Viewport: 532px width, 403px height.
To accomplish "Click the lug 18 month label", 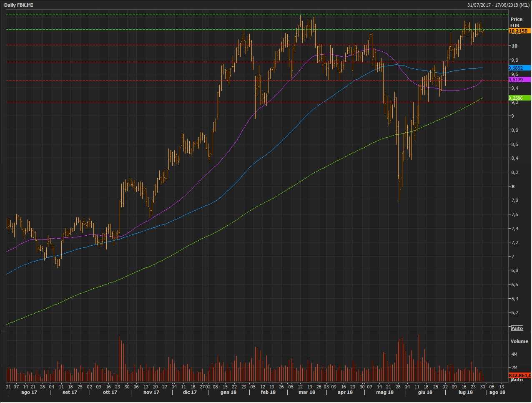I will point(465,392).
